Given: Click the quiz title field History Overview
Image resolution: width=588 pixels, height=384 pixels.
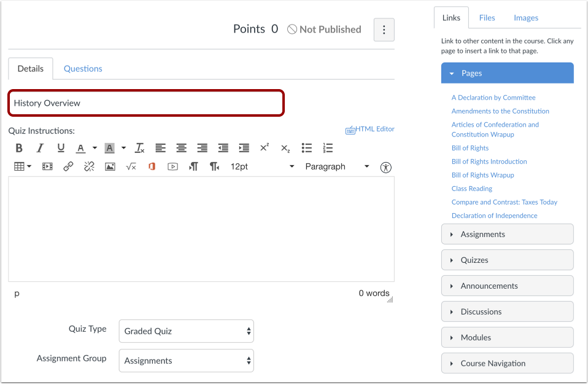Looking at the screenshot, I should coord(146,103).
